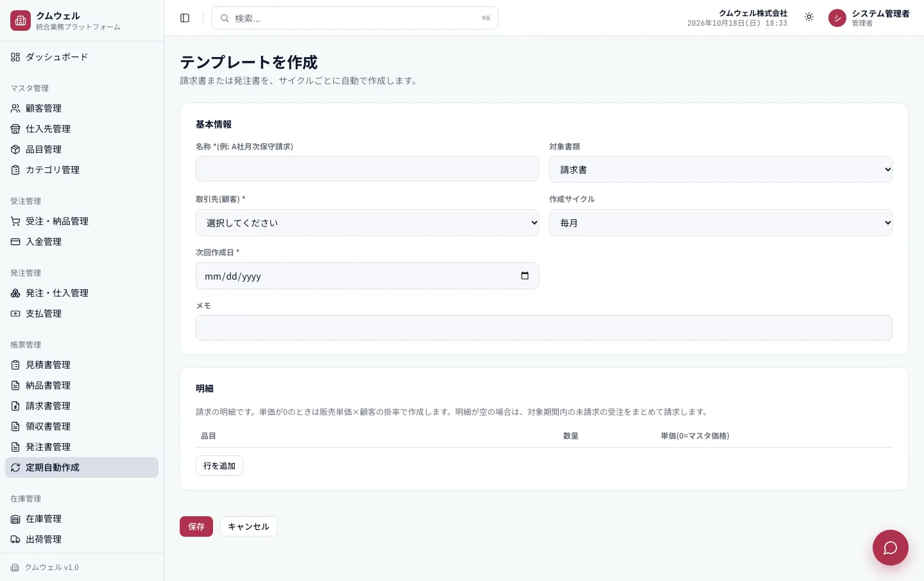Open 発注・仕入管理 in the sidebar
Image resolution: width=924 pixels, height=581 pixels.
coord(81,293)
